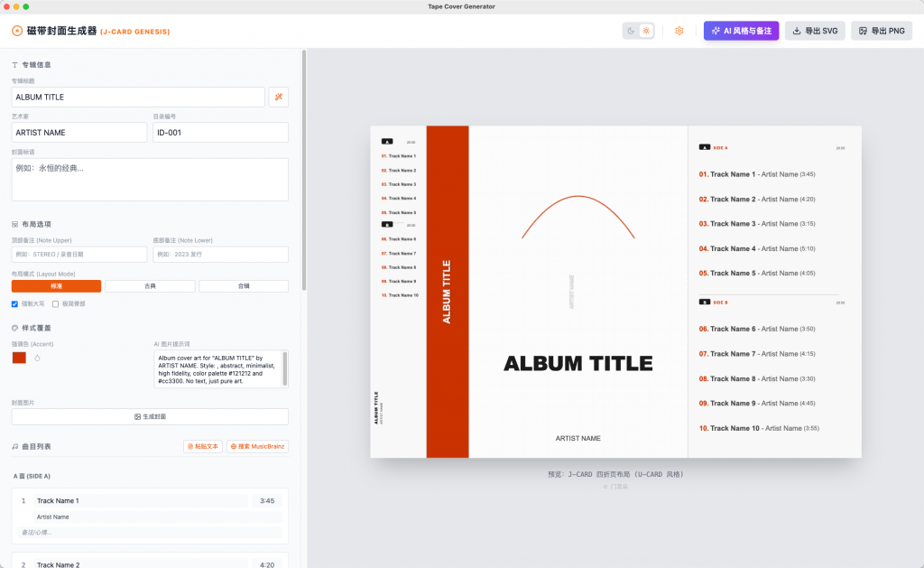Image resolution: width=924 pixels, height=568 pixels.
Task: Select the sun icon for light mode
Action: point(646,31)
